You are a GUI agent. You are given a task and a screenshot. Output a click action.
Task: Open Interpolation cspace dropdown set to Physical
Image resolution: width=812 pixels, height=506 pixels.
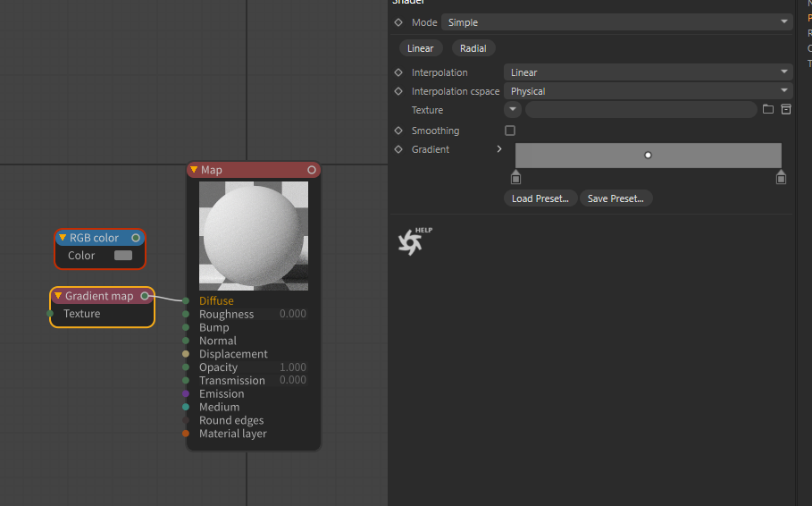(648, 90)
